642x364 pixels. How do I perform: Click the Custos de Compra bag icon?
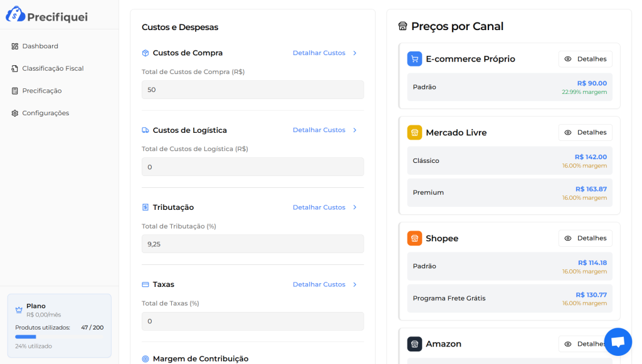145,53
